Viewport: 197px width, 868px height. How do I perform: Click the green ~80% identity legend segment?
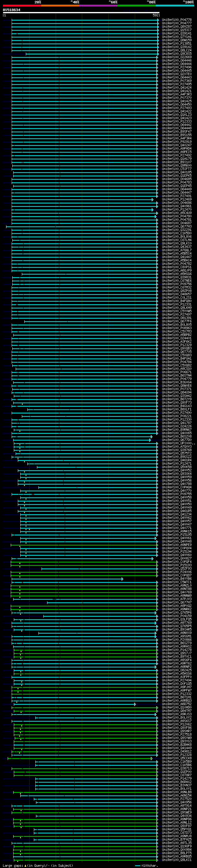[137, 6]
